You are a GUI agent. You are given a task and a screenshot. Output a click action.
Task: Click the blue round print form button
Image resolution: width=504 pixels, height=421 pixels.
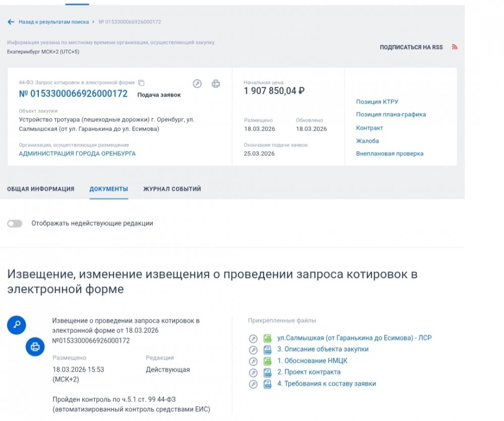point(35,347)
